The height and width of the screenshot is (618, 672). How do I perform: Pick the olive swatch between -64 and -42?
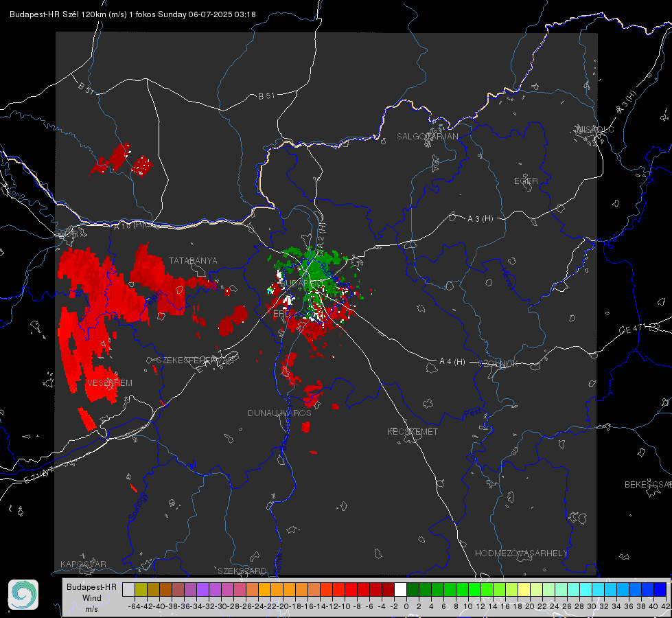coord(141,589)
